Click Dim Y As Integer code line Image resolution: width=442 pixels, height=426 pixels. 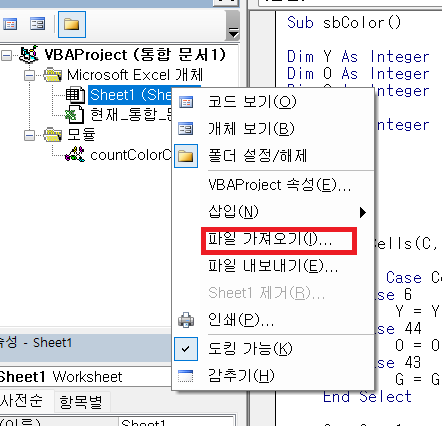click(358, 57)
